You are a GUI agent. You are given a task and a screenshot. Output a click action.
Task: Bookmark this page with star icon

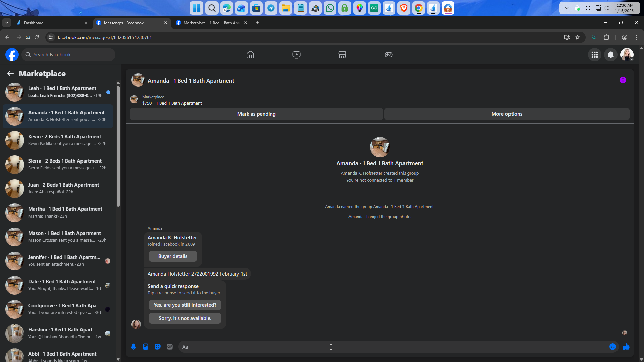(578, 37)
